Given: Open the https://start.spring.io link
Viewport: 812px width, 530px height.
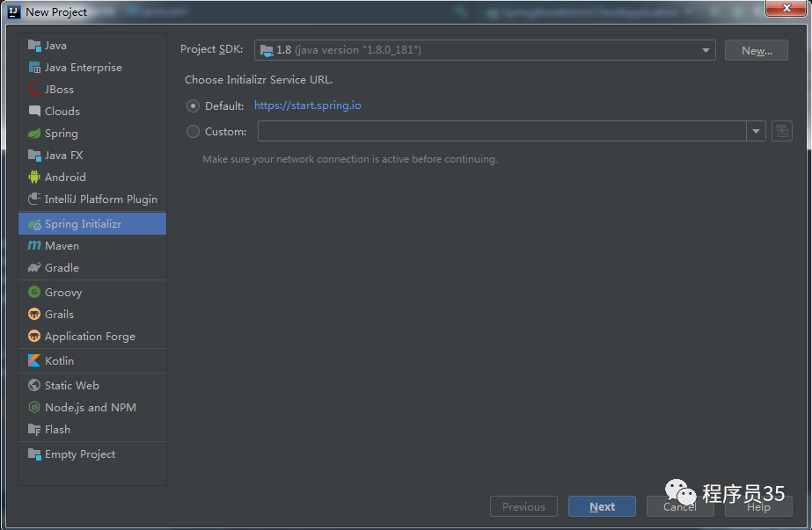Looking at the screenshot, I should (308, 105).
